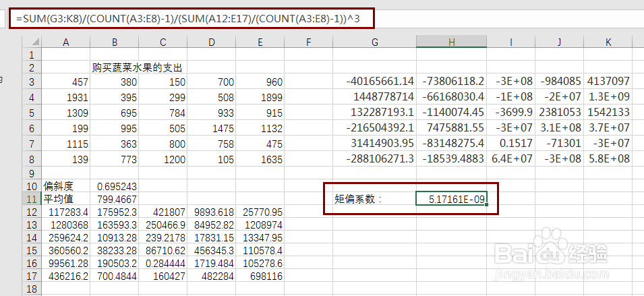Select cell H3 with value -73806118.2
The height and width of the screenshot is (296, 644).
point(451,82)
